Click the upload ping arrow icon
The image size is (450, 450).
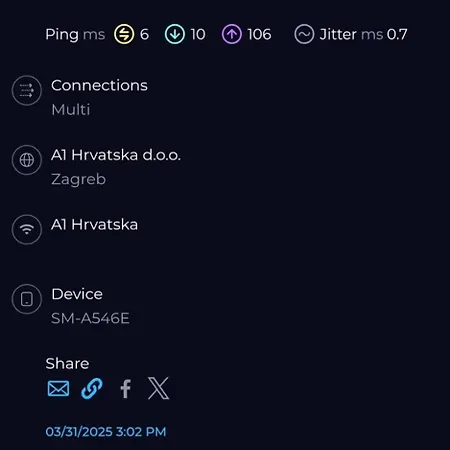[x=232, y=34]
